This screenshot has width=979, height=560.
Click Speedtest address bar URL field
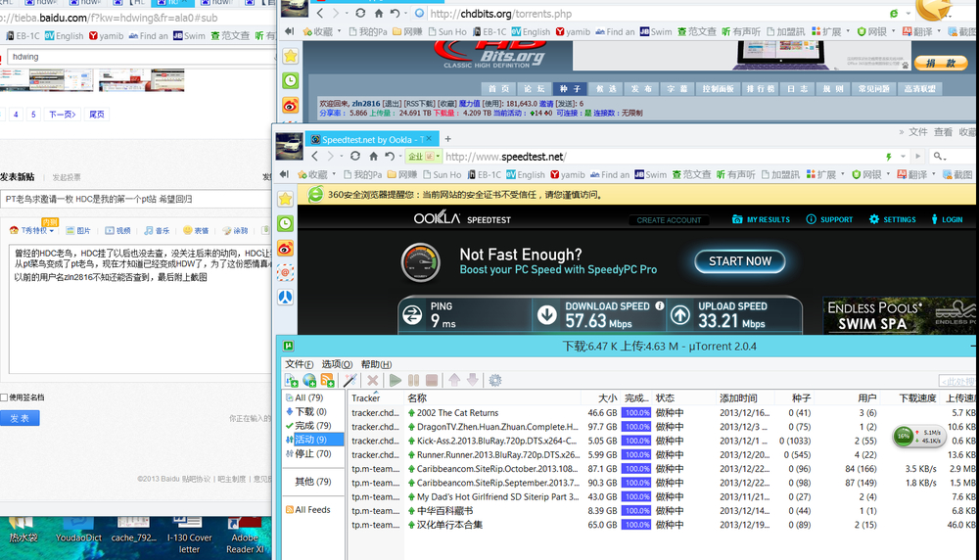[662, 157]
